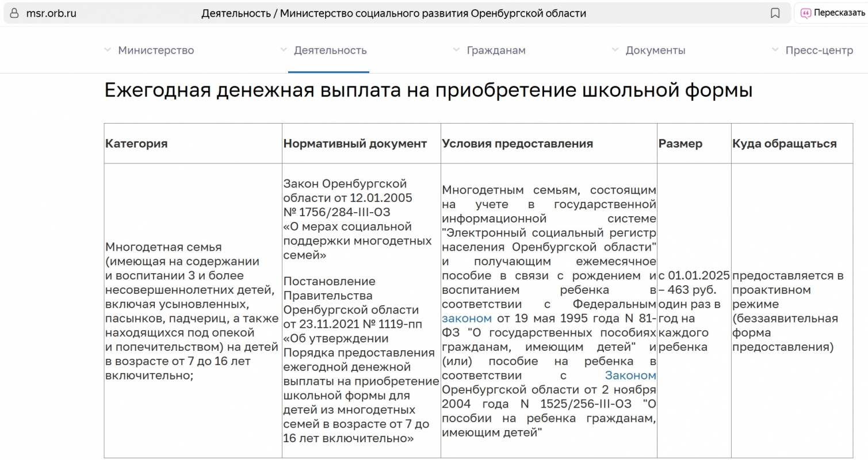Click the site security lock icon

point(14,13)
